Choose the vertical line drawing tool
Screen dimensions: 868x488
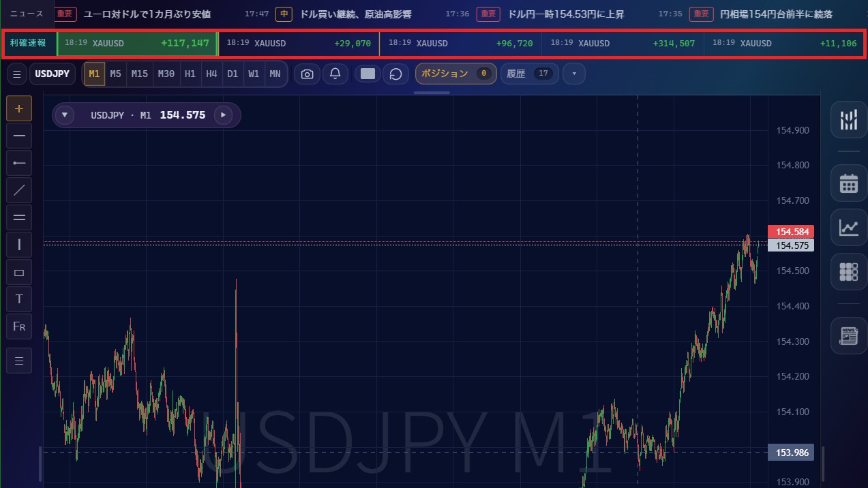point(19,245)
